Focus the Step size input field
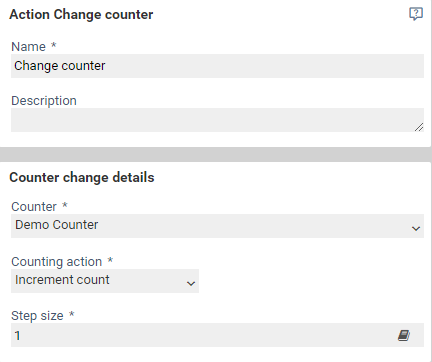The height and width of the screenshot is (362, 432). coord(217,335)
